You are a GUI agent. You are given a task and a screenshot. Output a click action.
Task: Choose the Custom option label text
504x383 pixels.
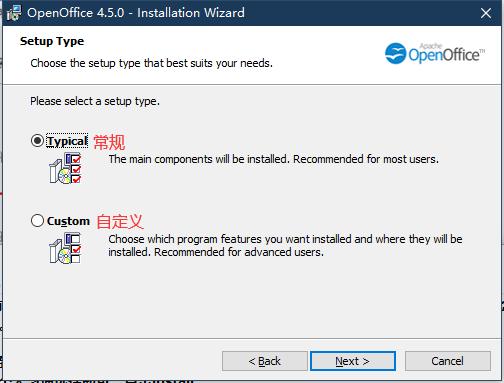click(68, 221)
